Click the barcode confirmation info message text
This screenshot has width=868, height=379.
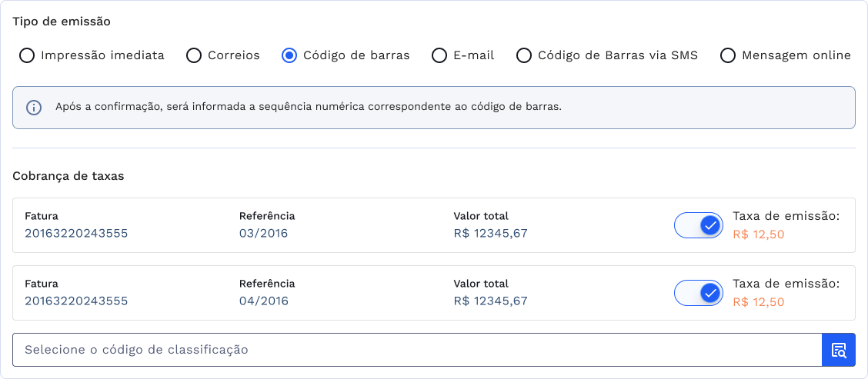(309, 107)
